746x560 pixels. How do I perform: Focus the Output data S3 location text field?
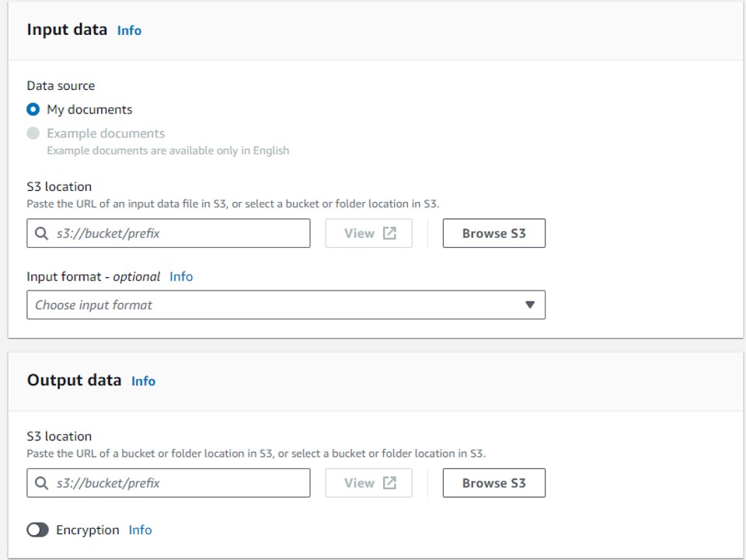(179, 483)
